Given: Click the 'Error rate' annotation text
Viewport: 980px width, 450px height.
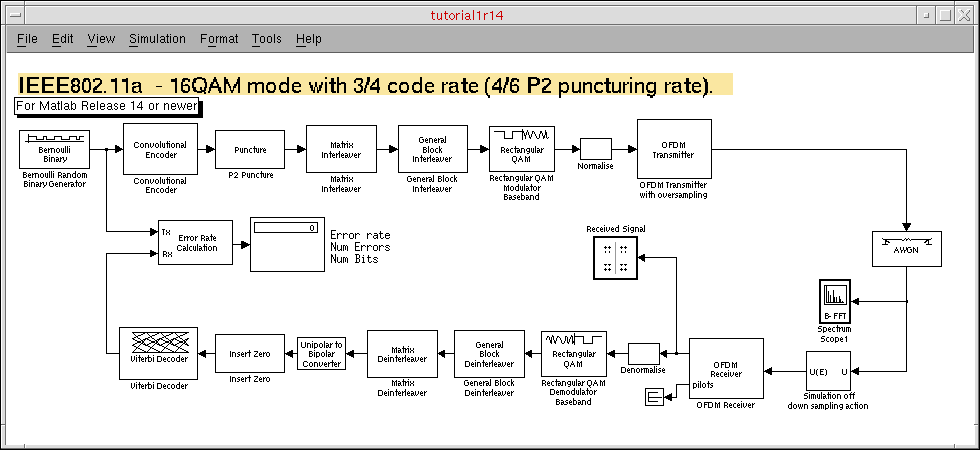Looking at the screenshot, I should pyautogui.click(x=360, y=235).
